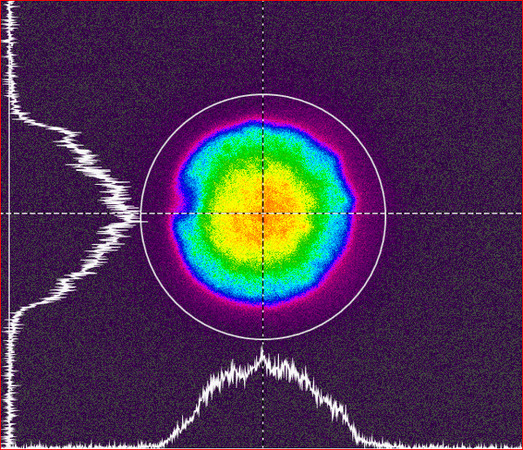Click the crosshair intersection at beam center
The image size is (523, 450).
pyautogui.click(x=263, y=213)
